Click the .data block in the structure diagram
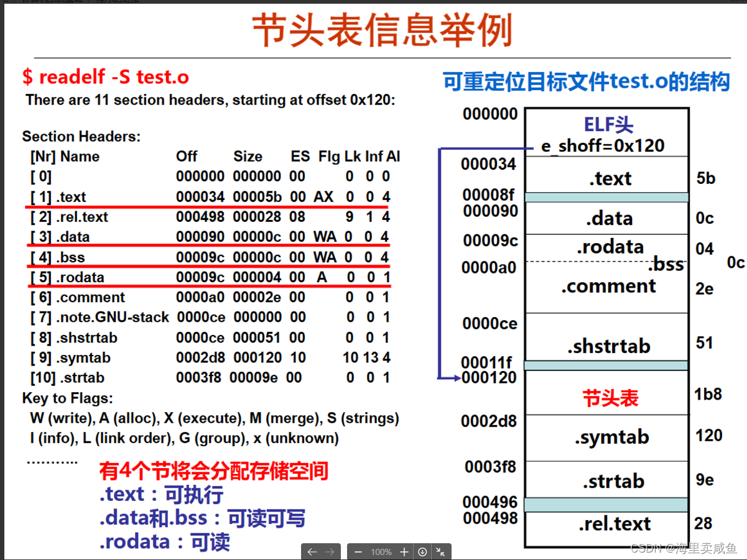 coord(607,218)
